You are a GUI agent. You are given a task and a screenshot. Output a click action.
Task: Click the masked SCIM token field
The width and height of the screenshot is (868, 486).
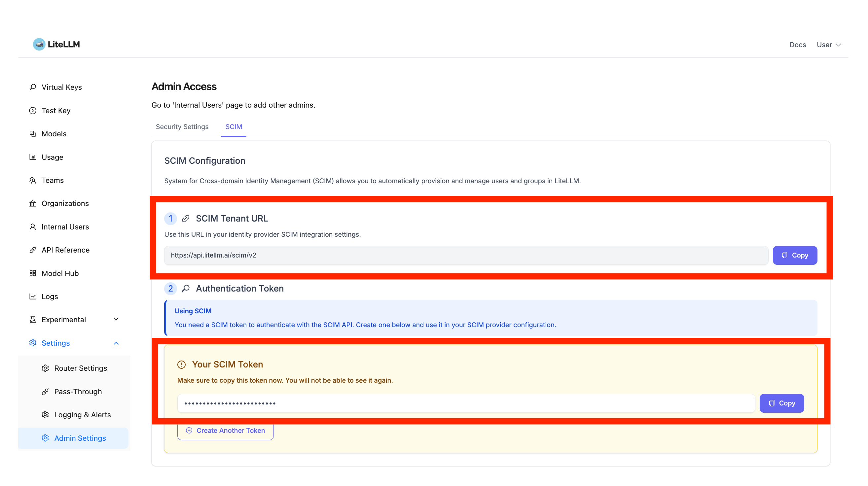pos(466,403)
